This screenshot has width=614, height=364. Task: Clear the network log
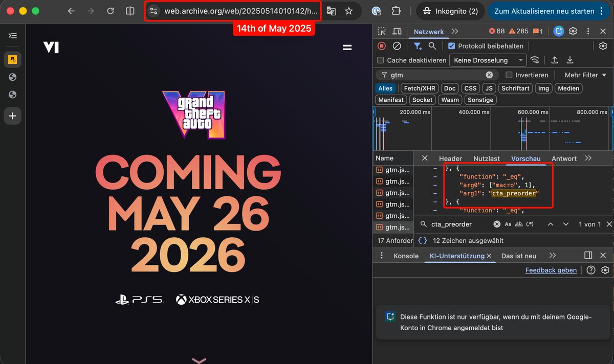(x=397, y=46)
